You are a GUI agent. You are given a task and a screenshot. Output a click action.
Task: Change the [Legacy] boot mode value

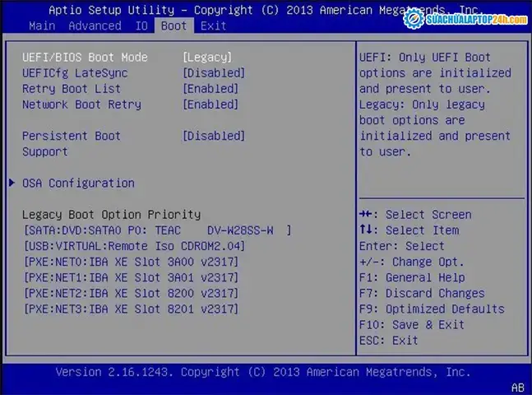[207, 58]
